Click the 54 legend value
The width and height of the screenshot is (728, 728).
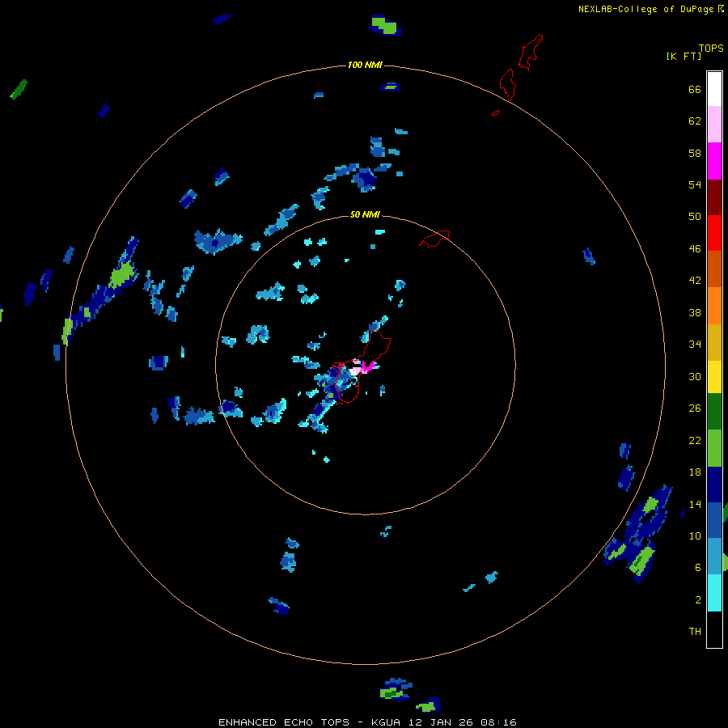[x=695, y=184]
